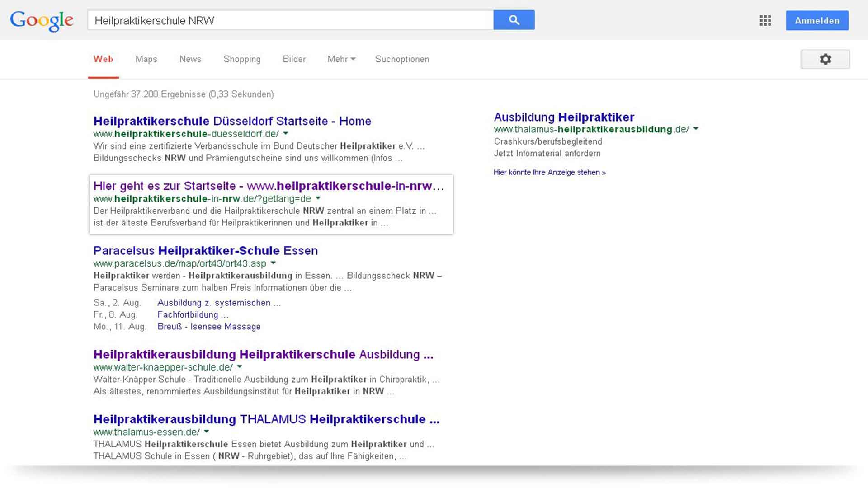
Task: Open Heilpraktikerausbildung THALAMUS Heilpraktikerschule result
Action: point(266,419)
